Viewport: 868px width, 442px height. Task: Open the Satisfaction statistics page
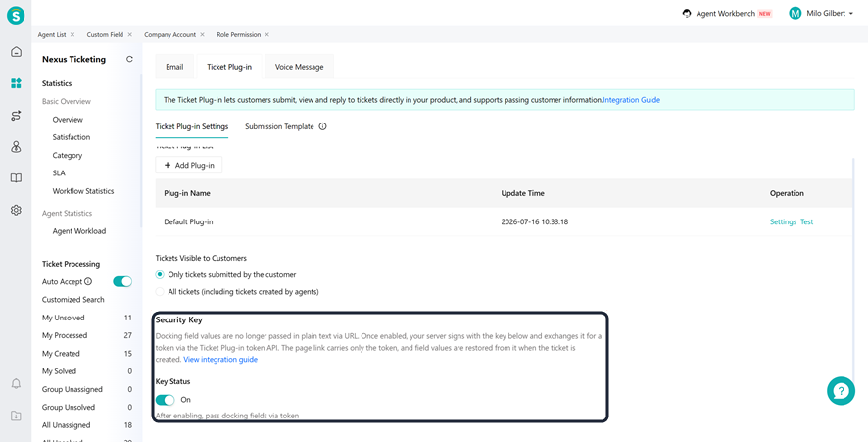(72, 137)
